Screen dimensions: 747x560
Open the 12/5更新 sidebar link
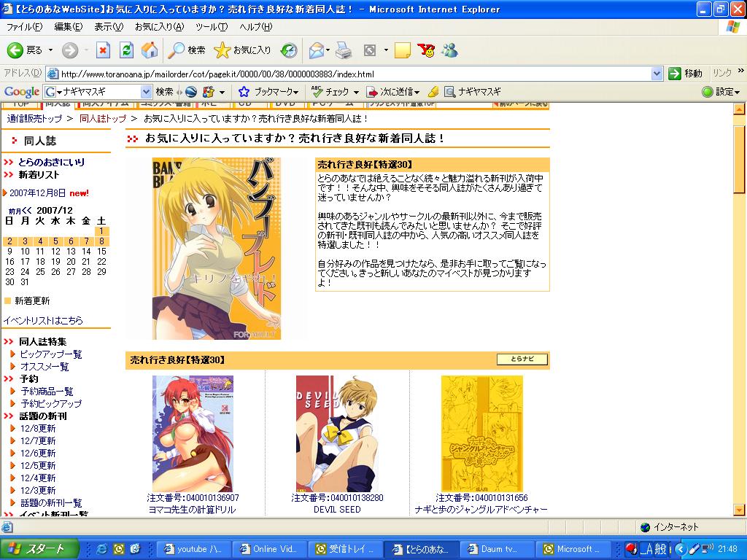pyautogui.click(x=38, y=466)
